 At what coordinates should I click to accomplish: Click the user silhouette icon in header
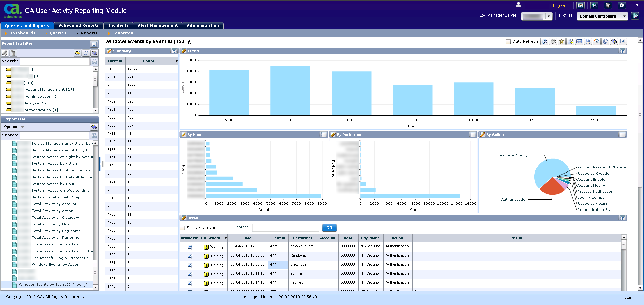tap(518, 4)
